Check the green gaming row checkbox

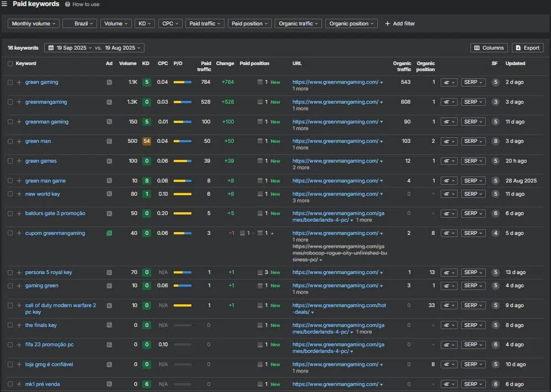pyautogui.click(x=10, y=82)
